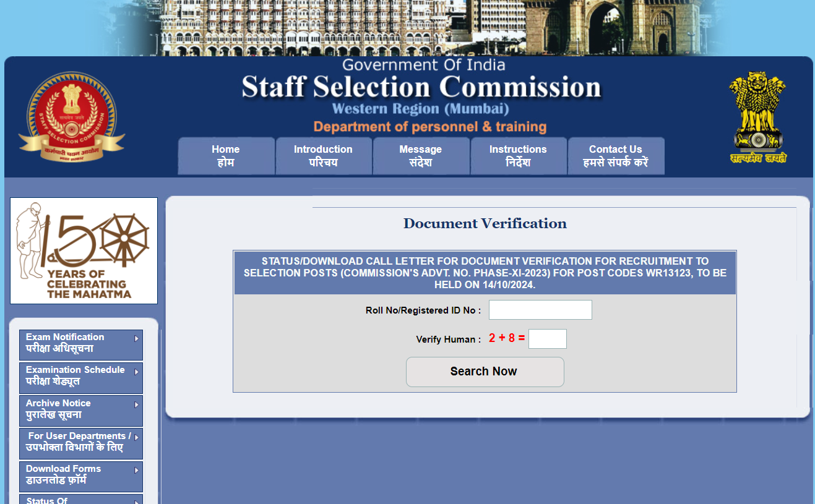Click the Verify Human answer box
The image size is (815, 504).
coord(548,339)
